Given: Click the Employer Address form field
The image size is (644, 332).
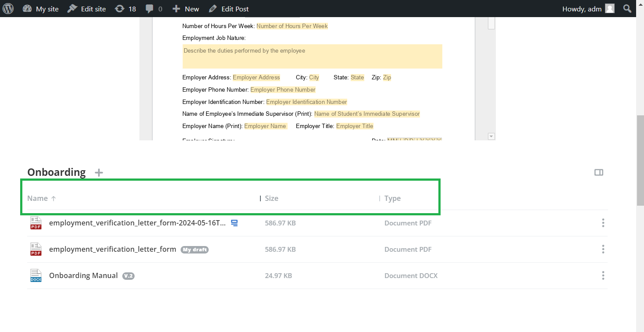Looking at the screenshot, I should [x=256, y=78].
